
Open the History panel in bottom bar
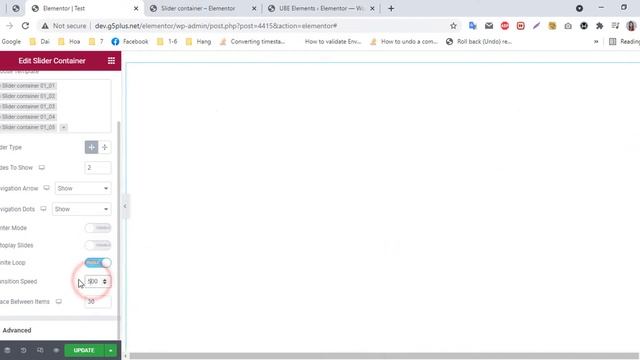(23, 350)
